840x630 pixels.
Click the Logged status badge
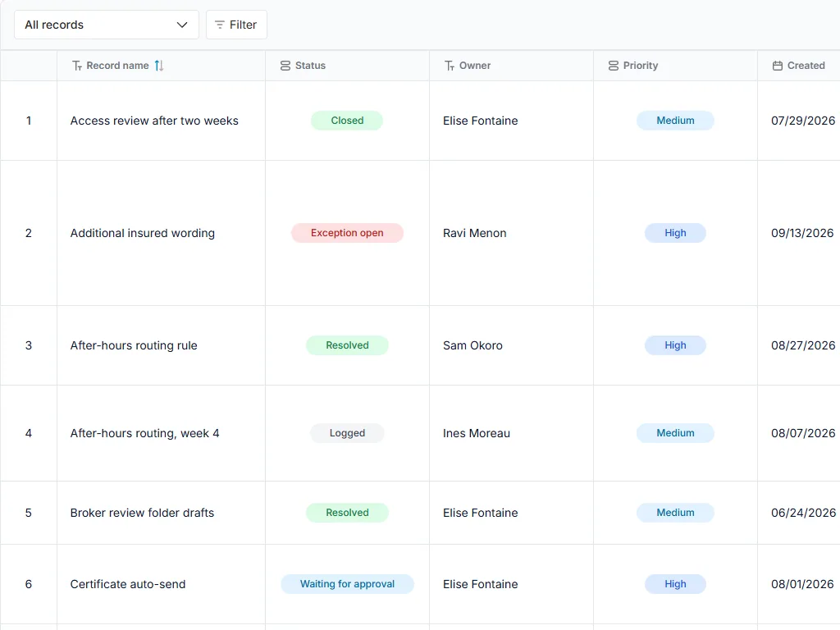click(347, 433)
